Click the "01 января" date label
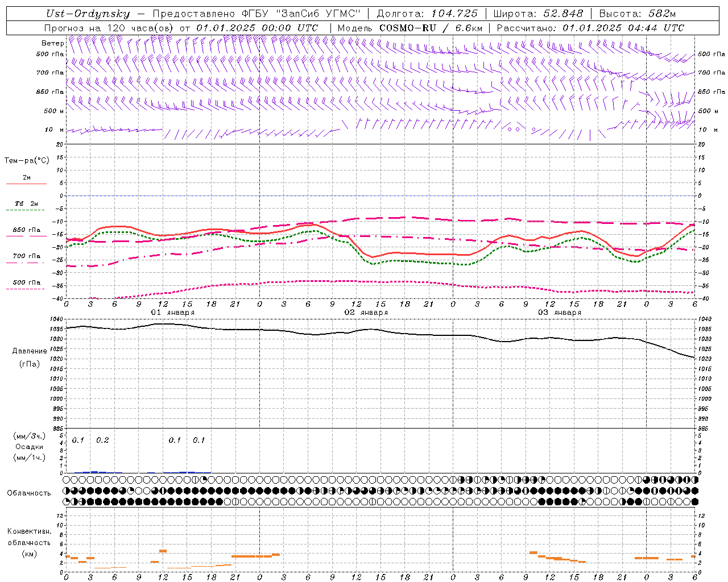728x582 pixels. (172, 313)
